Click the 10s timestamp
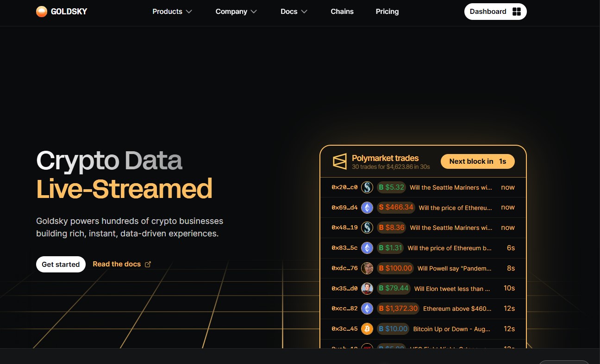The image size is (600, 364). click(509, 288)
